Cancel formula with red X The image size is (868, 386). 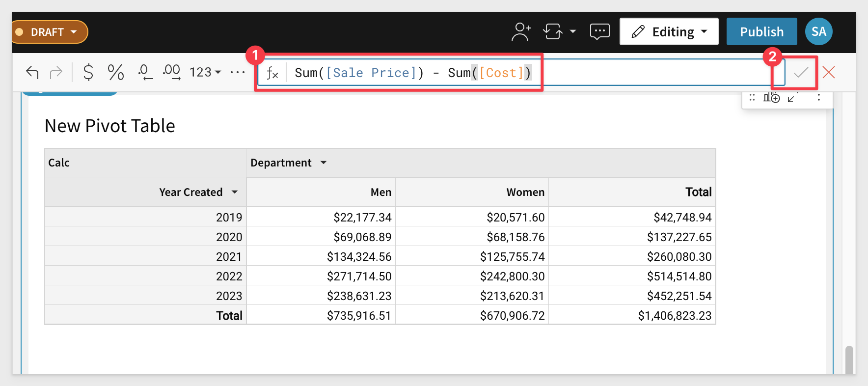829,73
